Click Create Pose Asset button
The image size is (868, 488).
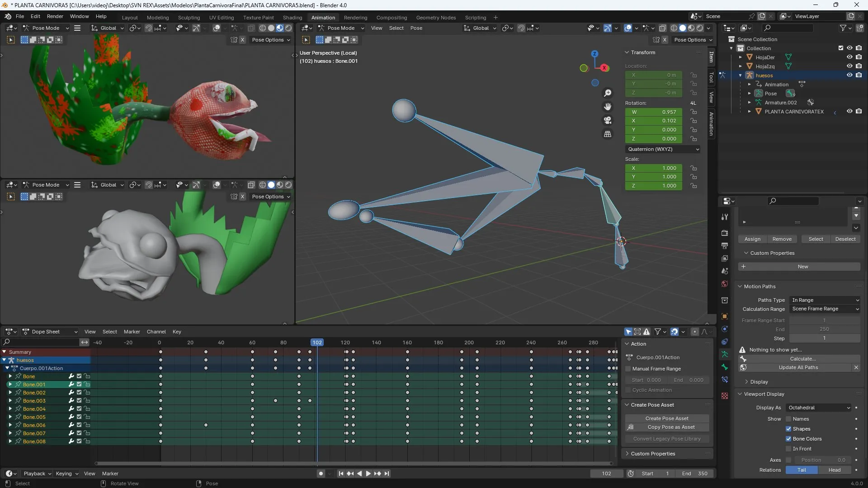pyautogui.click(x=667, y=419)
